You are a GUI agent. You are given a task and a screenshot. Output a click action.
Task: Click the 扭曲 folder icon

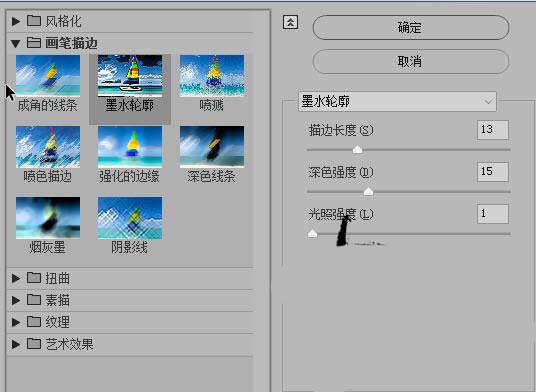click(34, 278)
